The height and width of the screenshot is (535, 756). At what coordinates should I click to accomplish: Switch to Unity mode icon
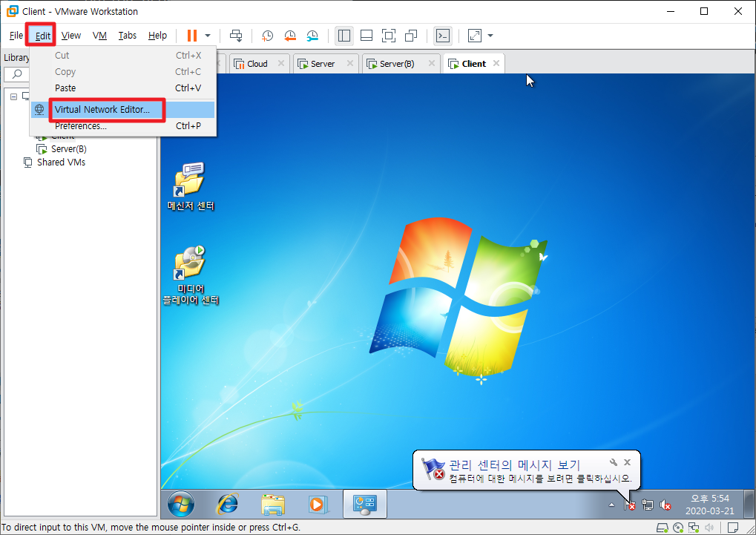tap(411, 36)
